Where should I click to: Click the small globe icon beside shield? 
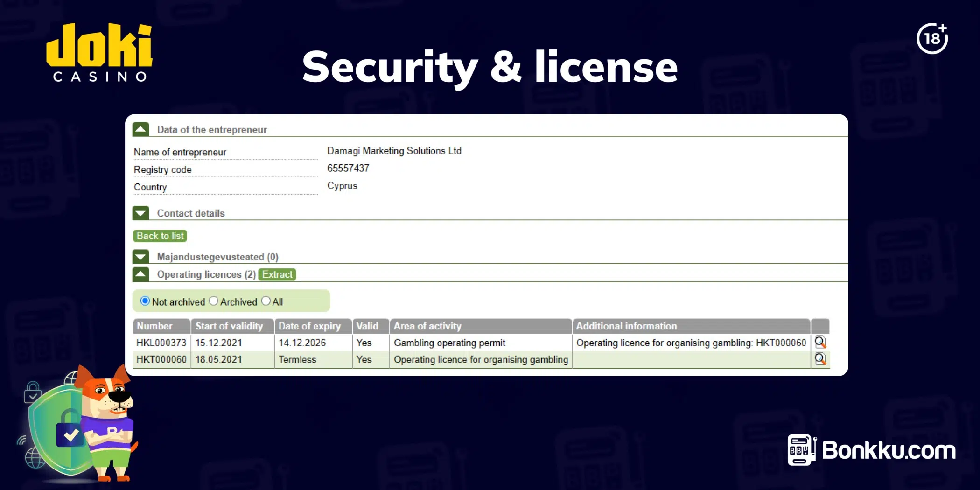tap(35, 457)
